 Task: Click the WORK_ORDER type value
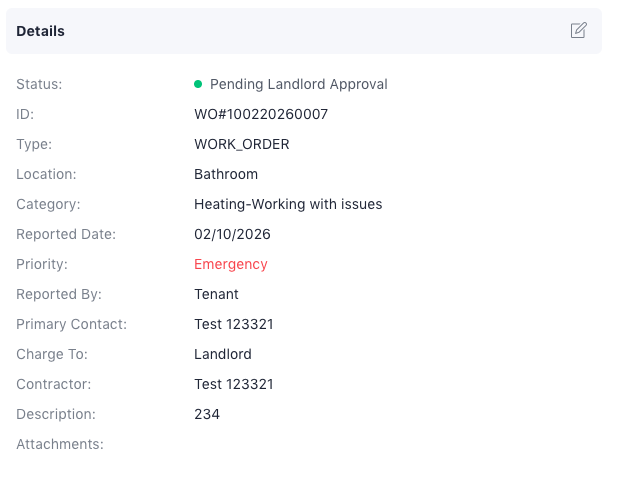coord(241,144)
